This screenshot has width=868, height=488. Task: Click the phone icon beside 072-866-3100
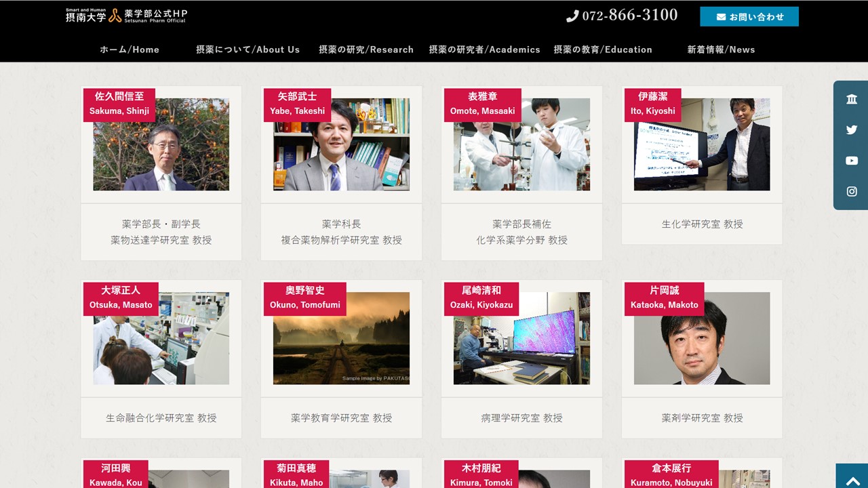(x=572, y=16)
